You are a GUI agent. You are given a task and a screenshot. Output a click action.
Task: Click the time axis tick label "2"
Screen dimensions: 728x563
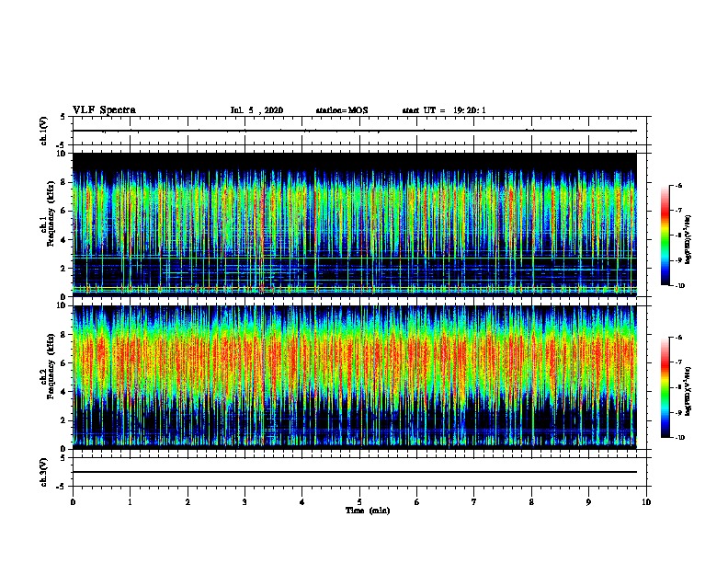pyautogui.click(x=188, y=502)
